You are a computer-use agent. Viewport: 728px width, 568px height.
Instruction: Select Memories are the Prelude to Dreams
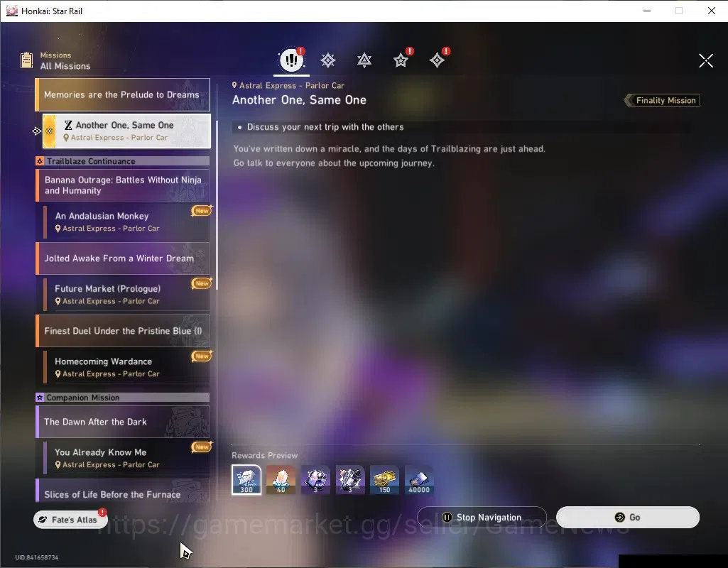[123, 94]
